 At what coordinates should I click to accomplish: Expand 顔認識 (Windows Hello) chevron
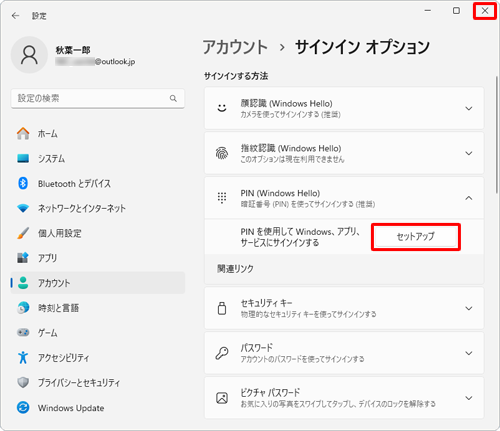coord(469,108)
